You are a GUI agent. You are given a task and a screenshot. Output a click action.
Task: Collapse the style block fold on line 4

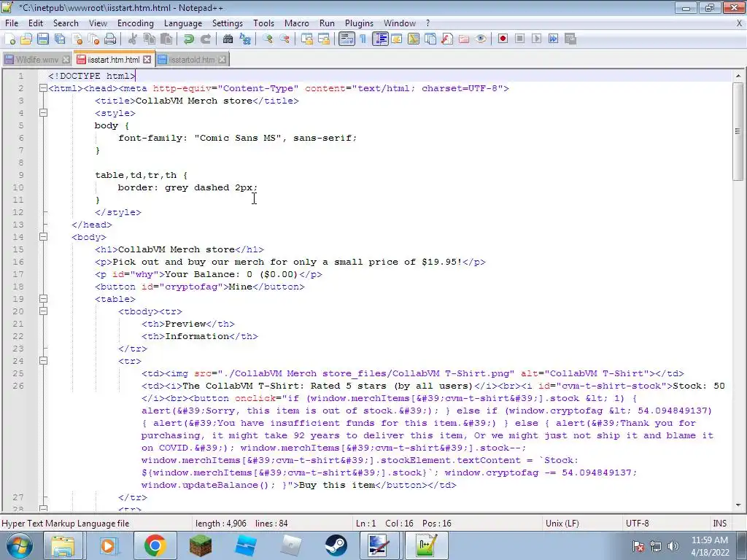[43, 113]
